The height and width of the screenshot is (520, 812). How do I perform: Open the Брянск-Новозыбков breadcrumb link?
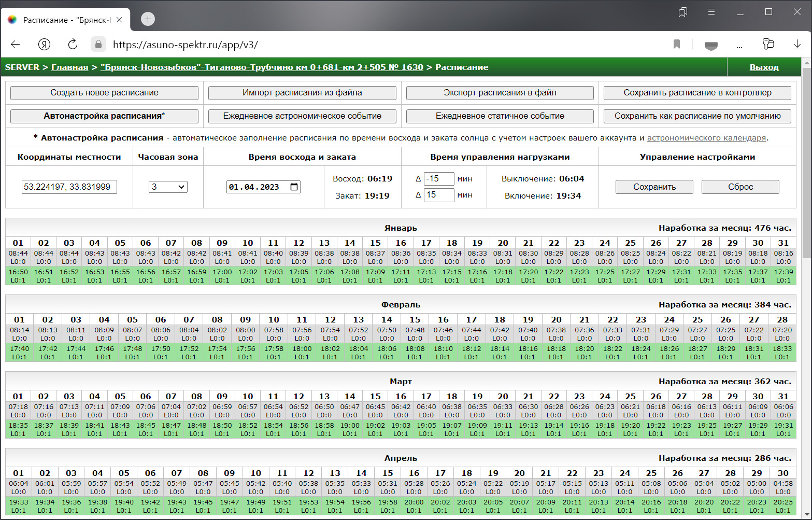click(262, 67)
